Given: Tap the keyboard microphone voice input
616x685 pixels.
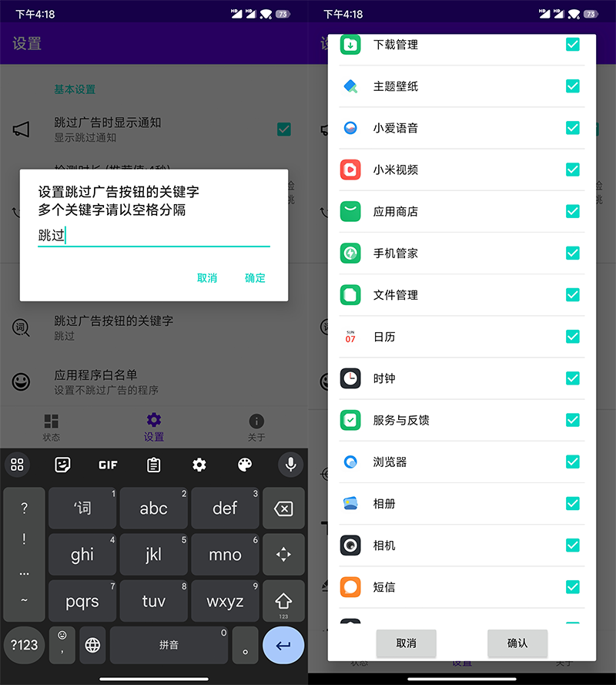Looking at the screenshot, I should [291, 465].
